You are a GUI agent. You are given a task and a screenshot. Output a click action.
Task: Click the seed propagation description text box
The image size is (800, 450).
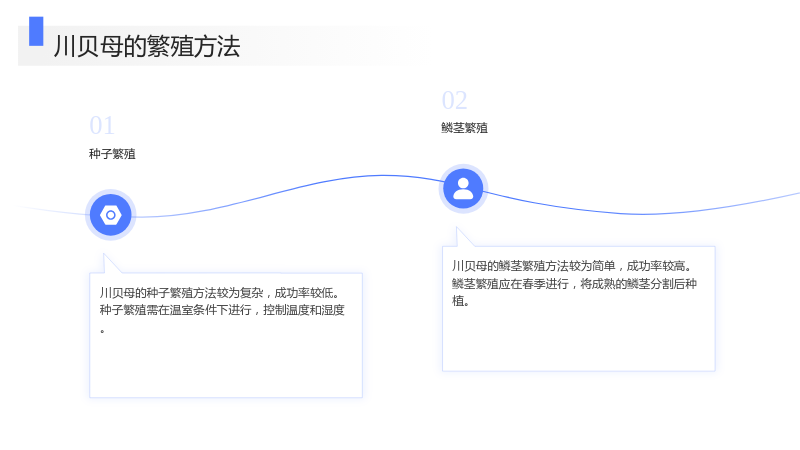pos(226,335)
